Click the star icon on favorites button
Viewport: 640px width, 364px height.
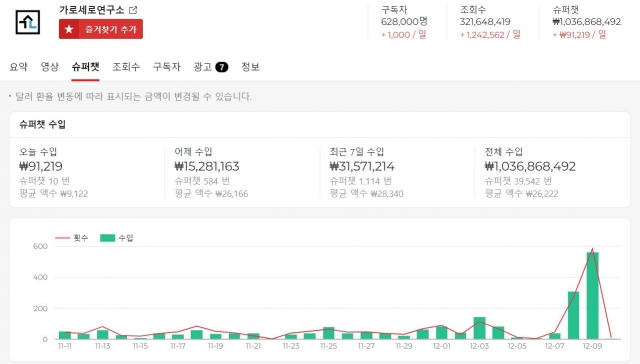tap(69, 29)
